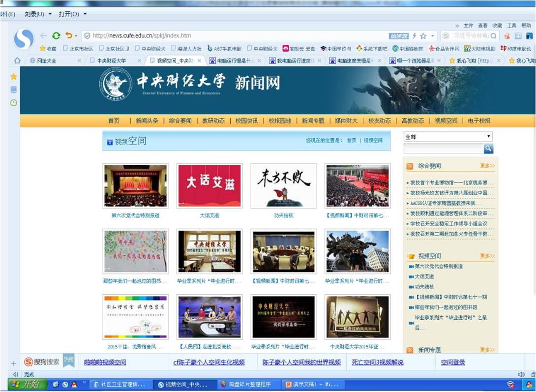
Task: Bookmark page with the star icon
Action: click(423, 35)
